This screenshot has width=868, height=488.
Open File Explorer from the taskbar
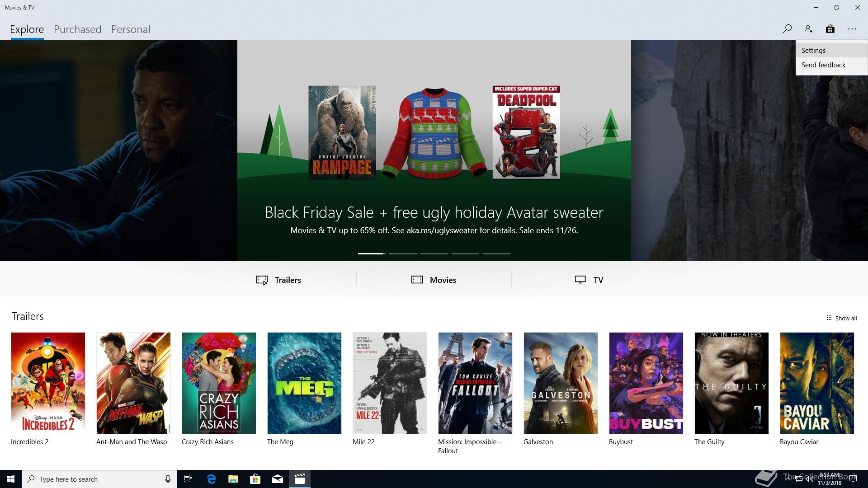click(x=233, y=479)
